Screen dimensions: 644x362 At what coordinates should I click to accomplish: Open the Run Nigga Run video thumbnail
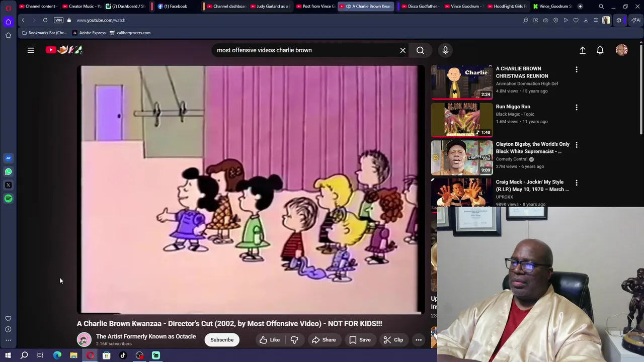(x=462, y=120)
